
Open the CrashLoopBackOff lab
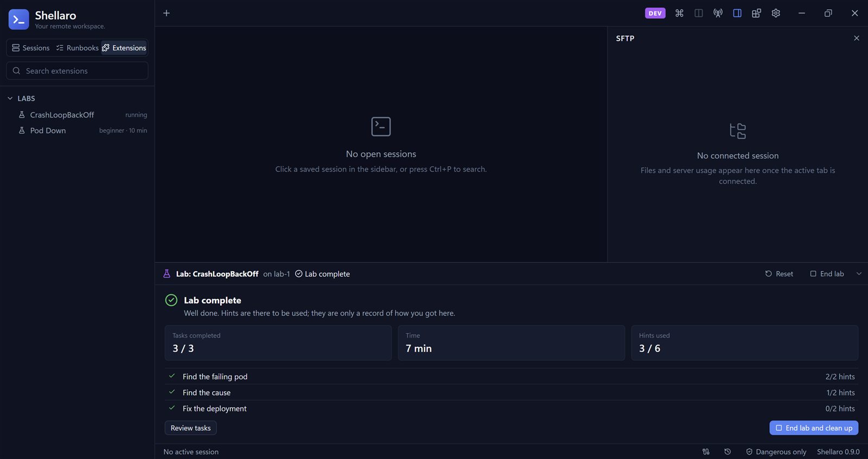click(77, 115)
